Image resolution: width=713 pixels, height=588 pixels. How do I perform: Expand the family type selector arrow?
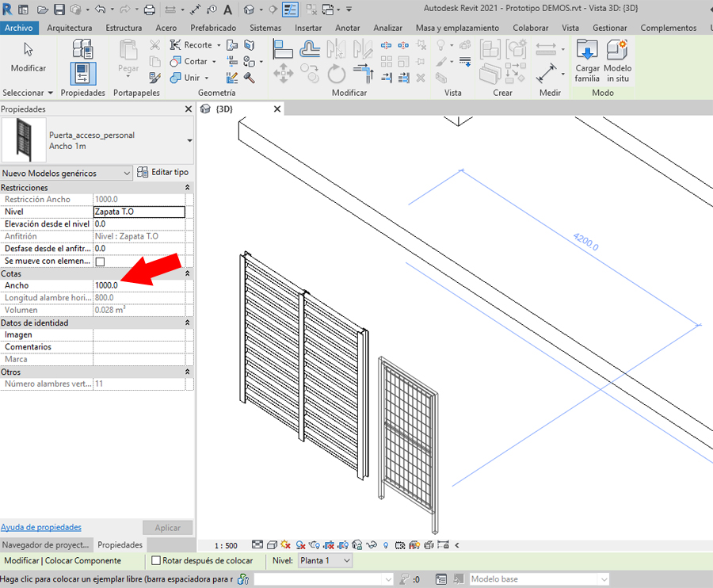[x=189, y=141]
